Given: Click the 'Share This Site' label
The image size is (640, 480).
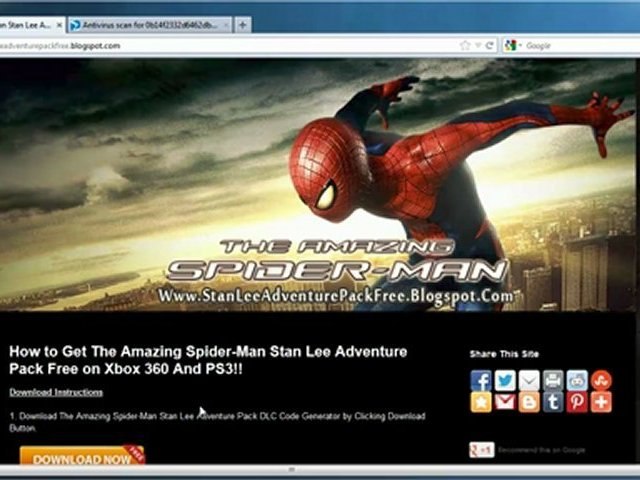Looking at the screenshot, I should tap(504, 354).
